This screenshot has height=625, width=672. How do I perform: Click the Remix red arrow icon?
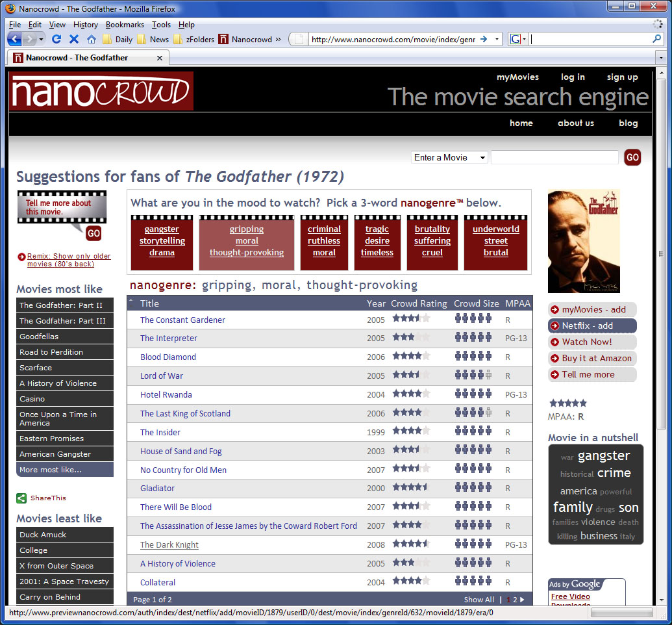tap(21, 257)
